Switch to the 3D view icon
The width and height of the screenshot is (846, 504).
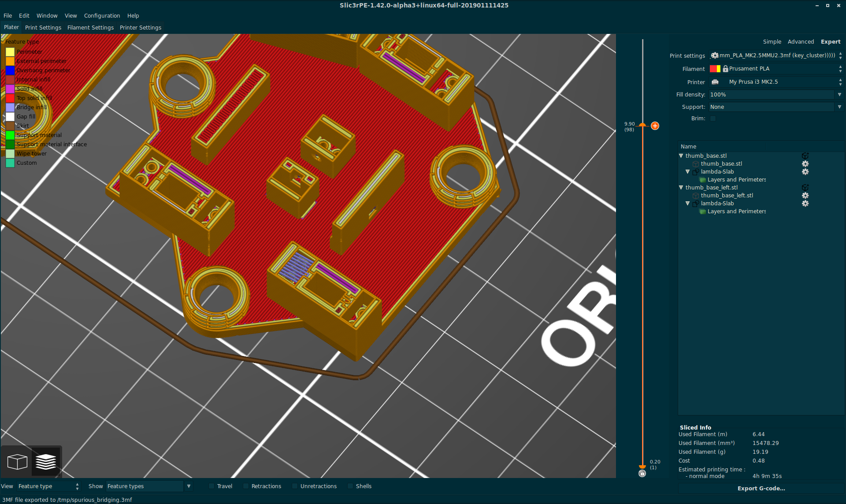(x=17, y=462)
